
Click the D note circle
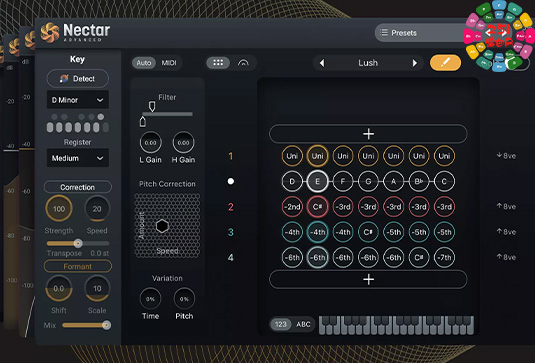292,182
